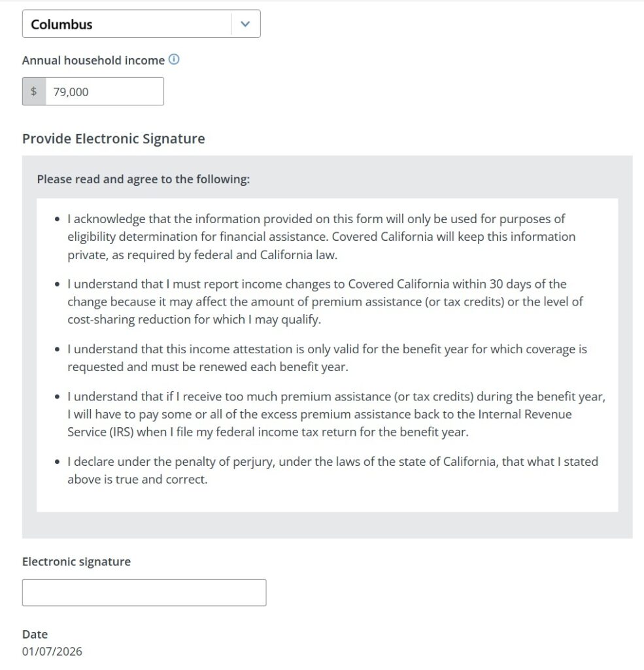Click inside the agreement terms panel
The width and height of the screenshot is (644, 670).
point(327,353)
